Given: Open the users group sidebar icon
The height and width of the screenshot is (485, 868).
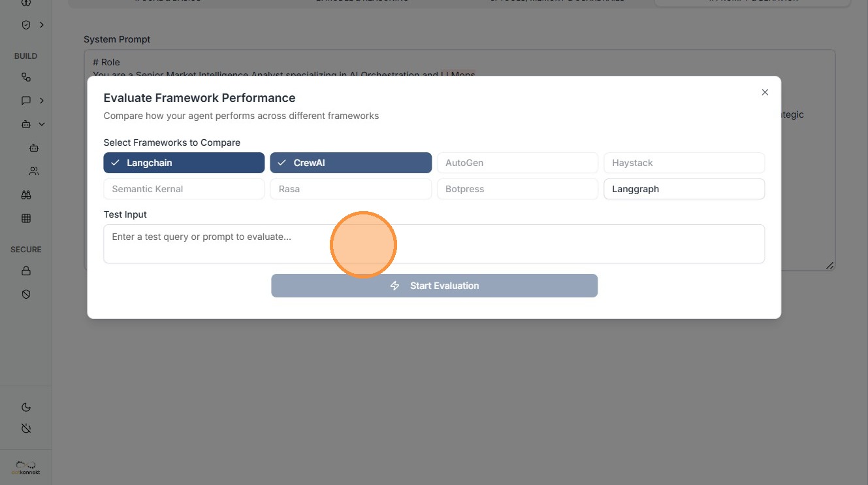Looking at the screenshot, I should (x=34, y=171).
